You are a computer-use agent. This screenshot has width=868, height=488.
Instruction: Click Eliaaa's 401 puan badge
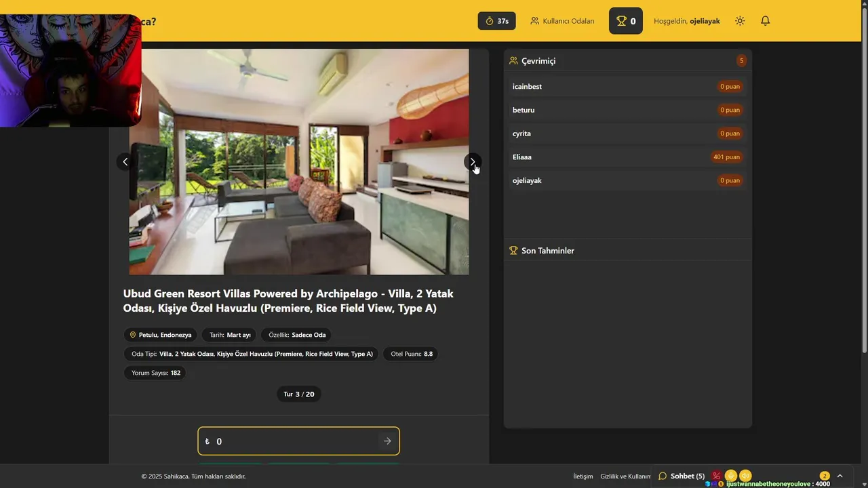pos(726,157)
